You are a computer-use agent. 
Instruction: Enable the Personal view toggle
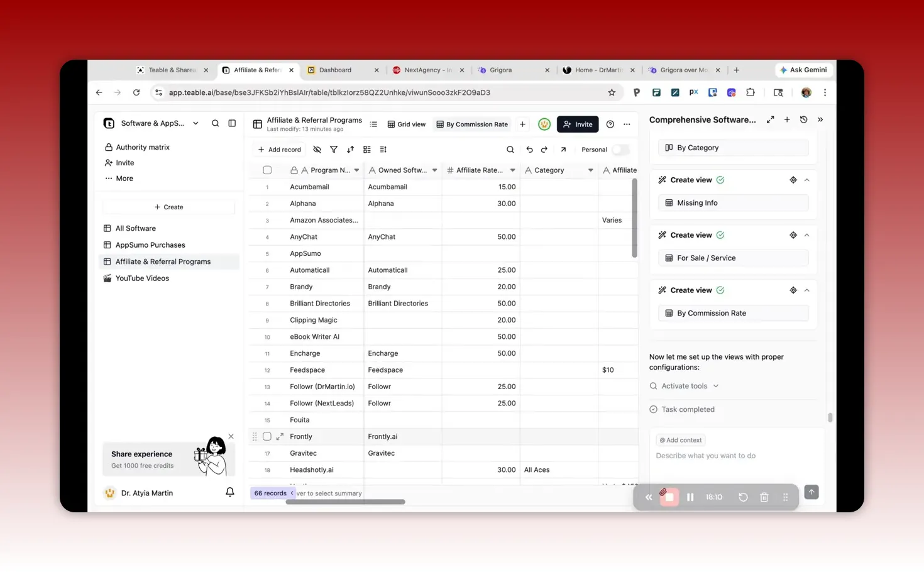(620, 150)
